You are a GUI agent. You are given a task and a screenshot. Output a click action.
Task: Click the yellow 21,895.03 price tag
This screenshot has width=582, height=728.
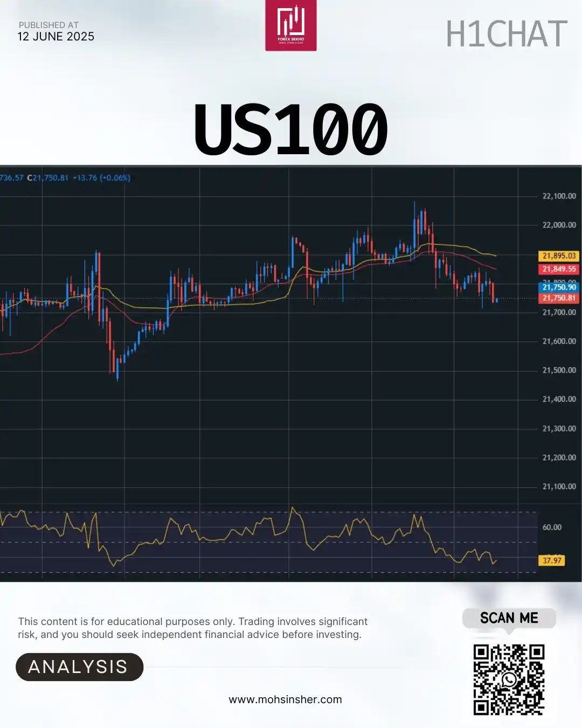[x=559, y=256]
